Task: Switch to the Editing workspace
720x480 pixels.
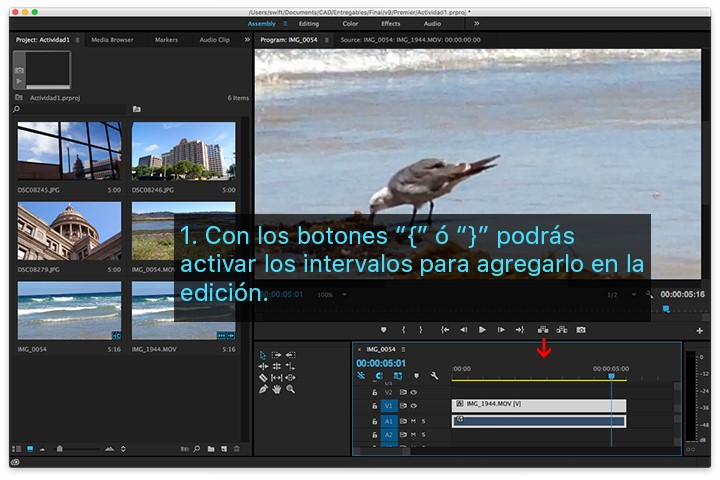Action: (309, 23)
